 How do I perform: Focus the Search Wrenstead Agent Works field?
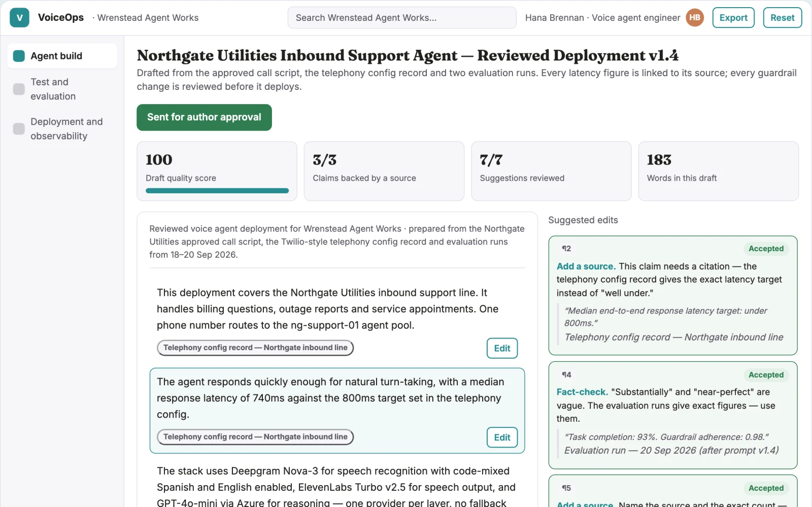[x=402, y=18]
